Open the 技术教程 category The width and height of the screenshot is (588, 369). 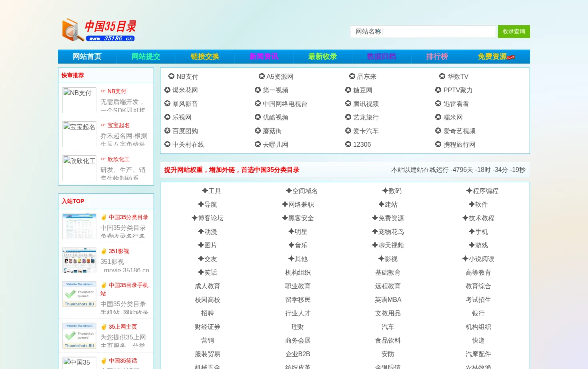481,218
